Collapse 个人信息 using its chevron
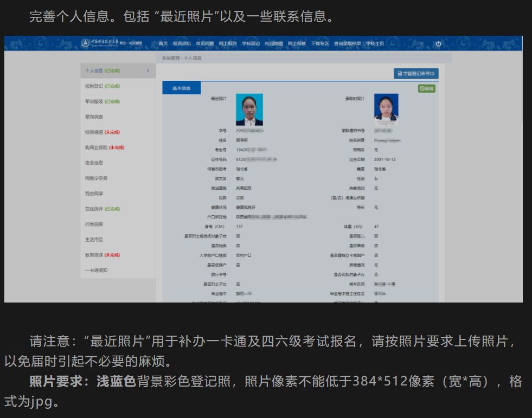This screenshot has width=532, height=418. [148, 70]
